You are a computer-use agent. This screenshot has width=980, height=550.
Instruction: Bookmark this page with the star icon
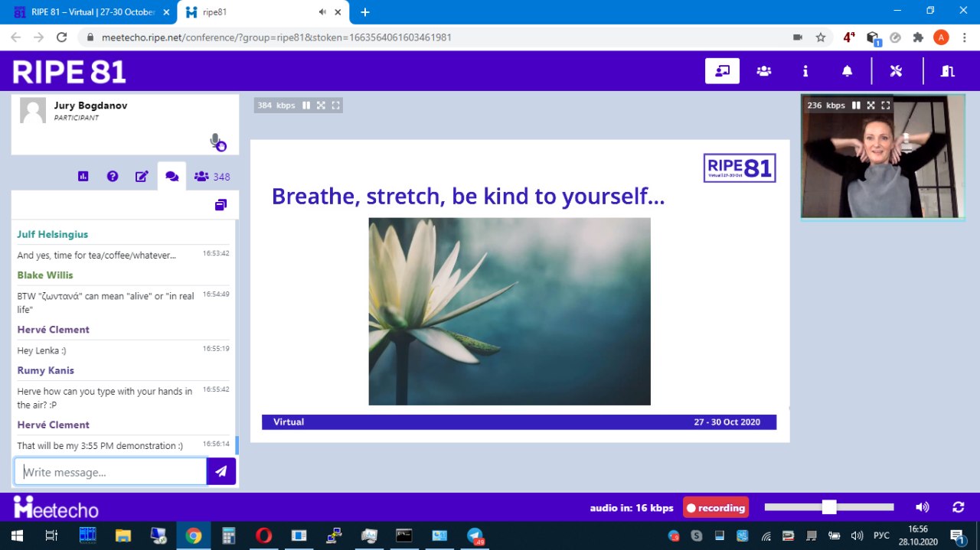[821, 37]
